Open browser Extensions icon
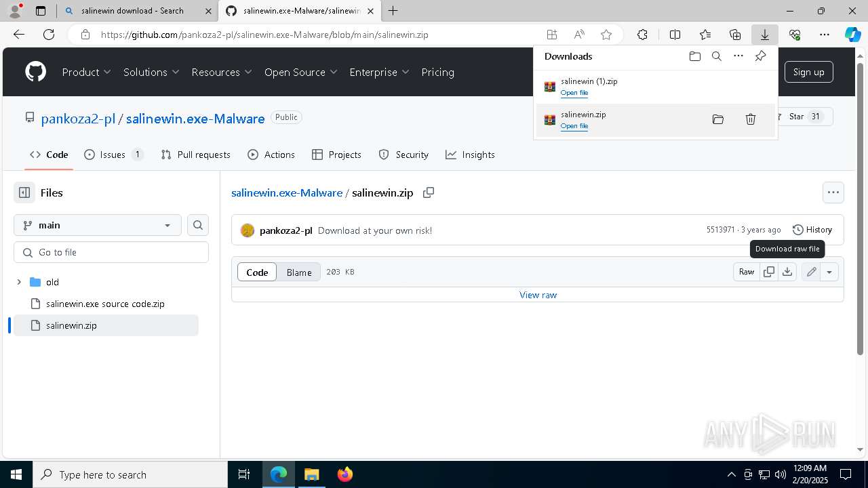 pyautogui.click(x=642, y=35)
